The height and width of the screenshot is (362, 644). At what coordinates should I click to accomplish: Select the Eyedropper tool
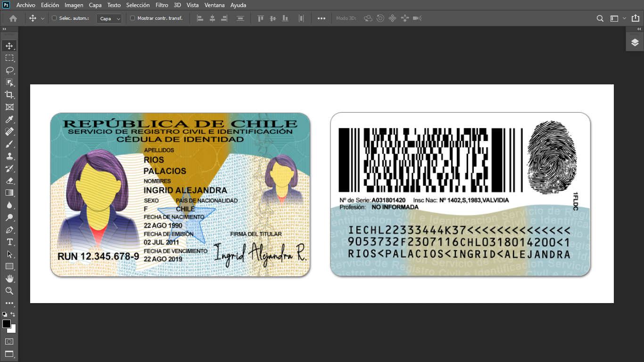[9, 119]
